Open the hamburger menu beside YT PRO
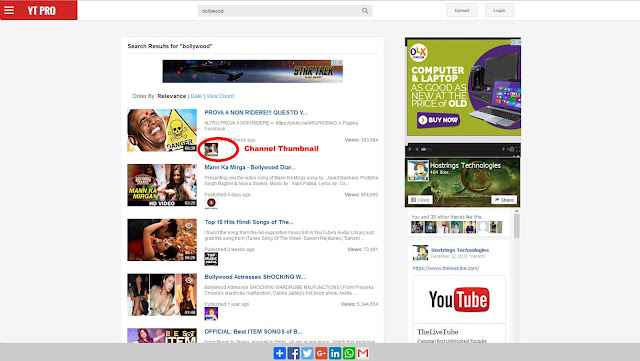Image resolution: width=640 pixels, height=361 pixels. pyautogui.click(x=9, y=10)
